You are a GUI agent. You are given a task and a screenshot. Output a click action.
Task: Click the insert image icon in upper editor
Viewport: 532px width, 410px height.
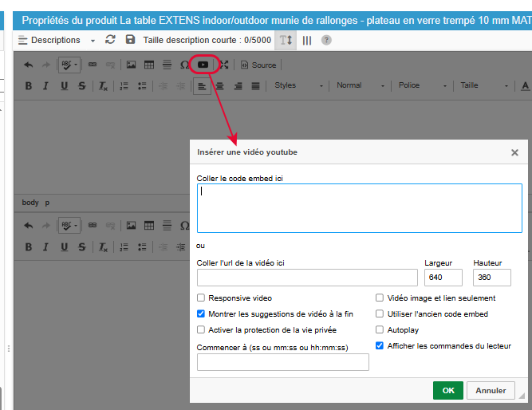pyautogui.click(x=131, y=65)
